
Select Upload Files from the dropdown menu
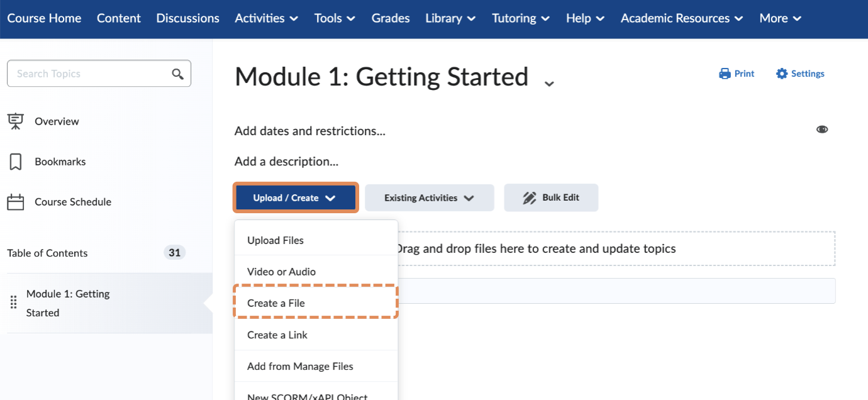coord(275,240)
